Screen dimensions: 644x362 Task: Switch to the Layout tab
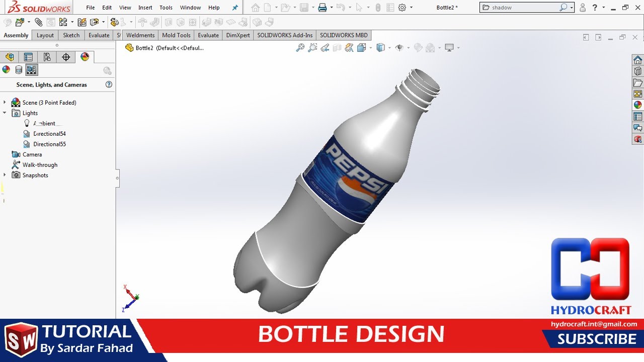point(45,35)
